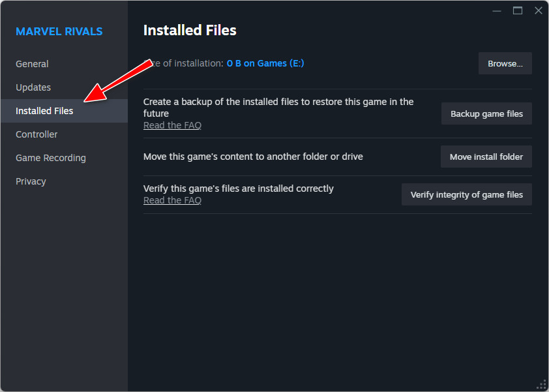The height and width of the screenshot is (392, 549).
Task: Click 'Verify this game's files' description text
Action: 239,188
